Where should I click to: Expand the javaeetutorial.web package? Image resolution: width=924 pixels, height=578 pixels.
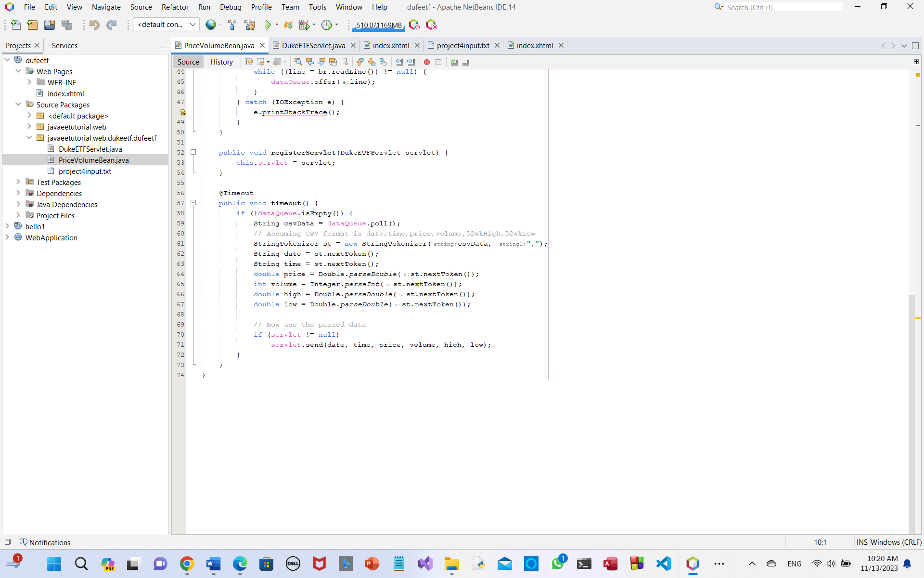tap(29, 127)
